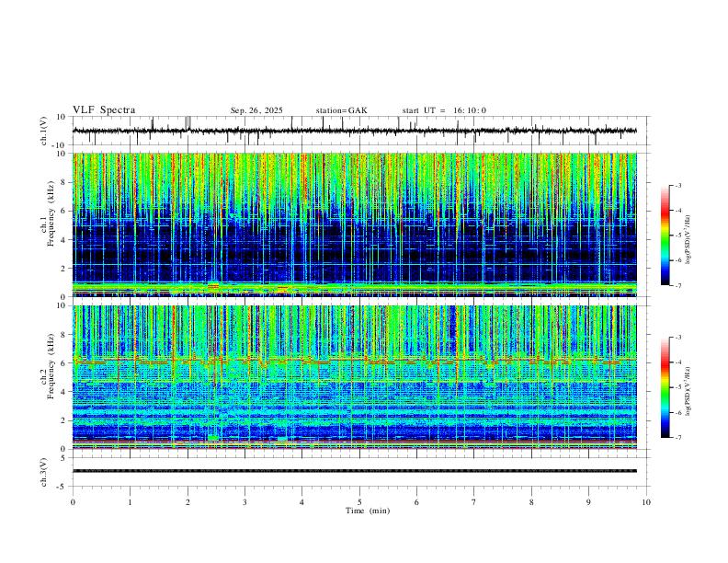Select the upper colorbar log(PSD) label
Image resolution: width=728 pixels, height=563 pixels.
(x=688, y=239)
